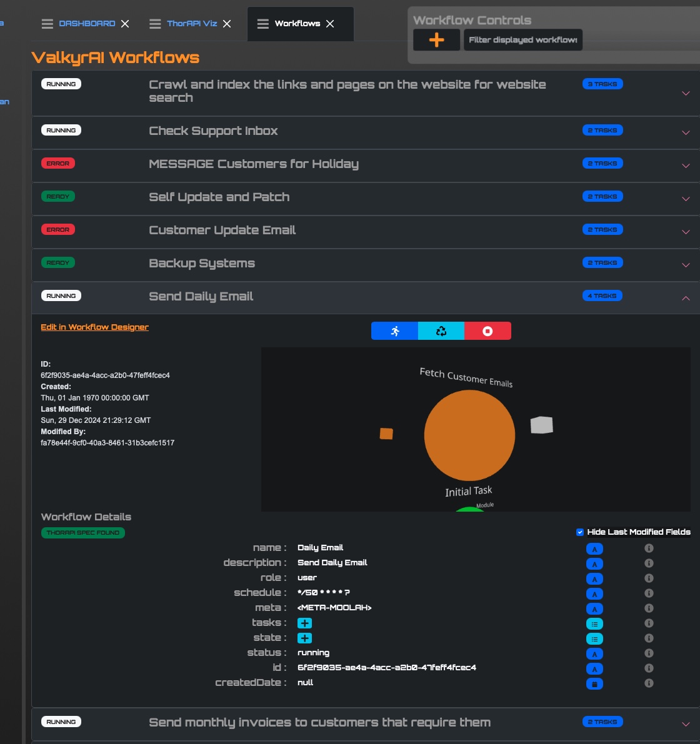Click the list icon for state field

[594, 638]
